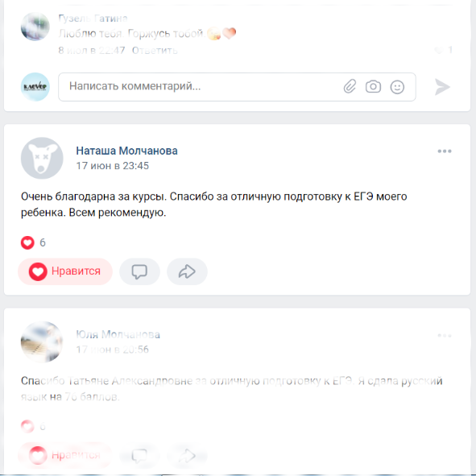This screenshot has height=476, width=476.
Task: Share Наташа Молчанова's post
Action: [x=187, y=271]
